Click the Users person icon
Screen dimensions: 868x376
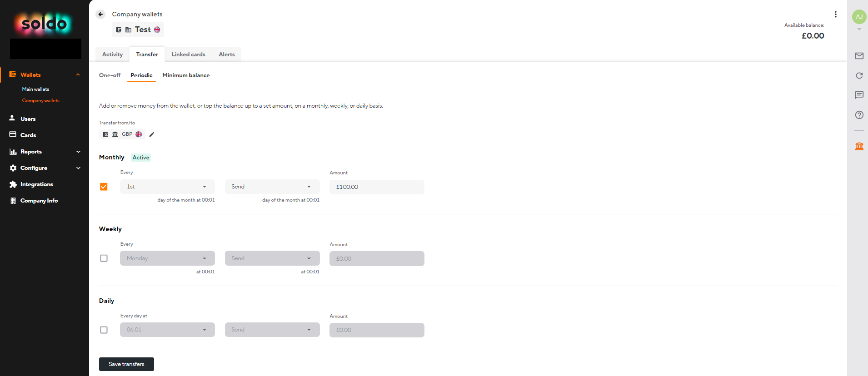point(12,118)
